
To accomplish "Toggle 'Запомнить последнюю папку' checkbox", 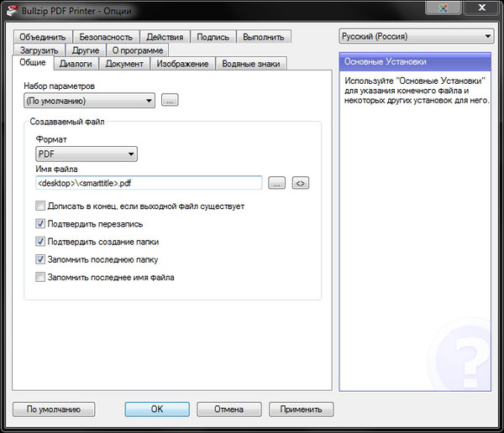I will click(40, 259).
